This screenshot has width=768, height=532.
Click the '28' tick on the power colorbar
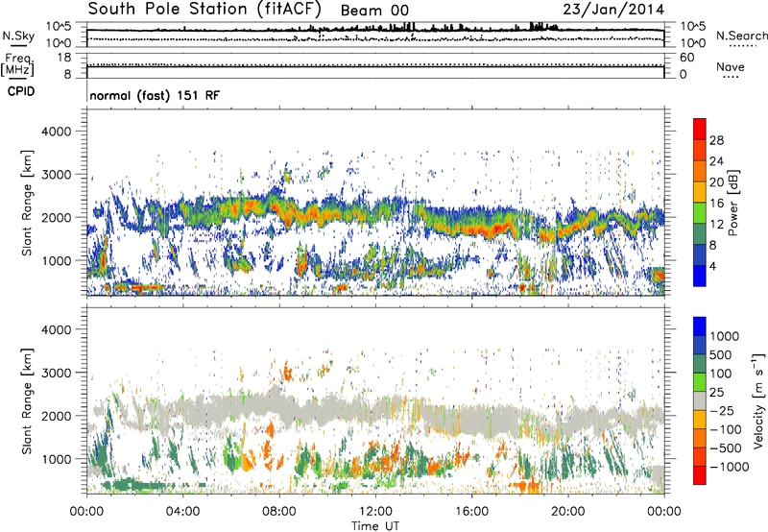tap(716, 140)
